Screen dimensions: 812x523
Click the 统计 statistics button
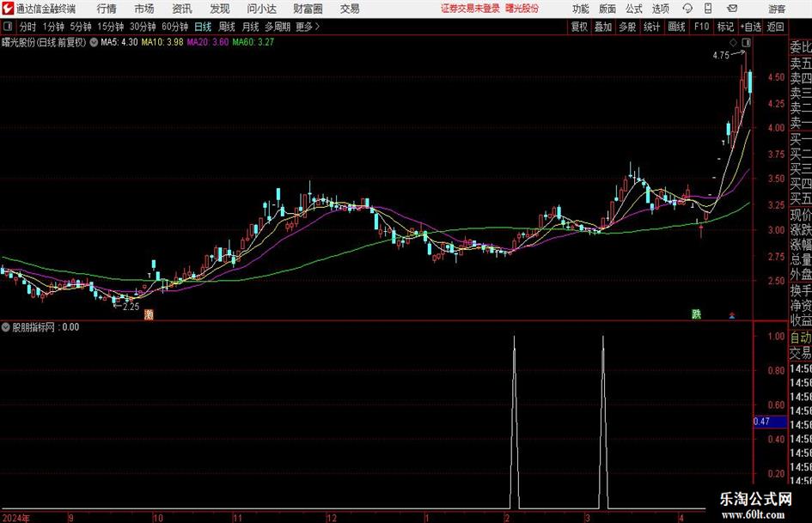(x=651, y=27)
